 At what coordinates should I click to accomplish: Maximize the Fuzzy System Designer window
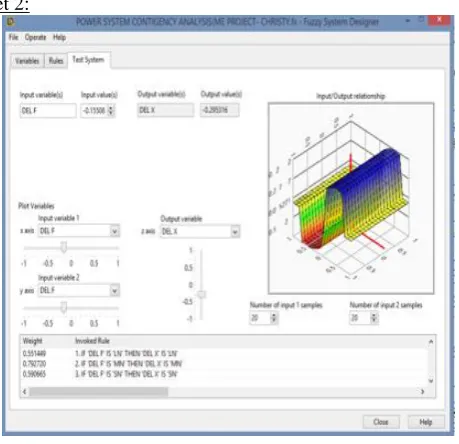coord(421,20)
